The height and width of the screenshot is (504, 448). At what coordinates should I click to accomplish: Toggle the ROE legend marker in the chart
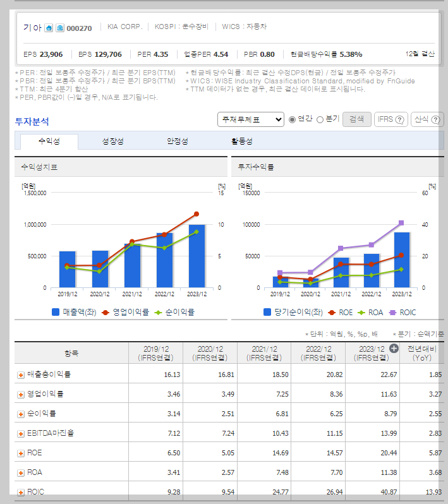[332, 313]
